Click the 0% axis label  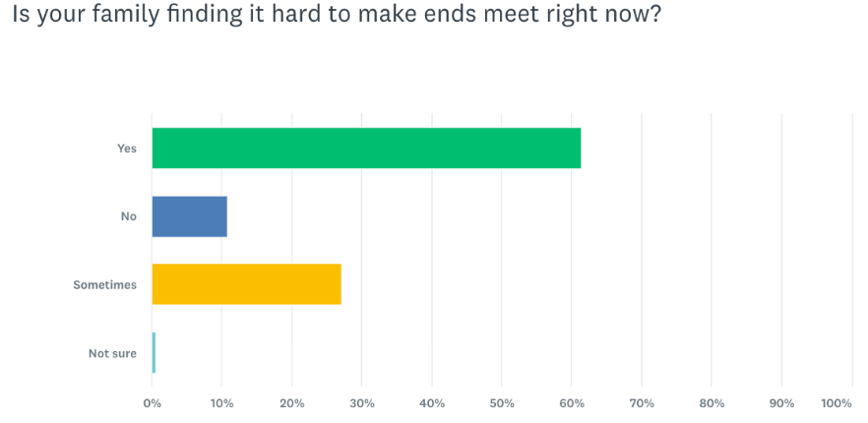click(152, 403)
